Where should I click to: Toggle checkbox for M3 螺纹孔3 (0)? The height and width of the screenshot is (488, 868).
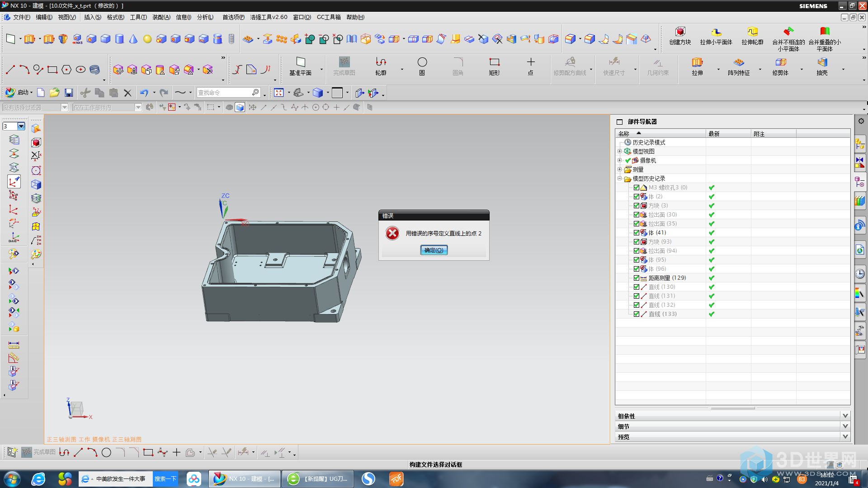coord(637,188)
